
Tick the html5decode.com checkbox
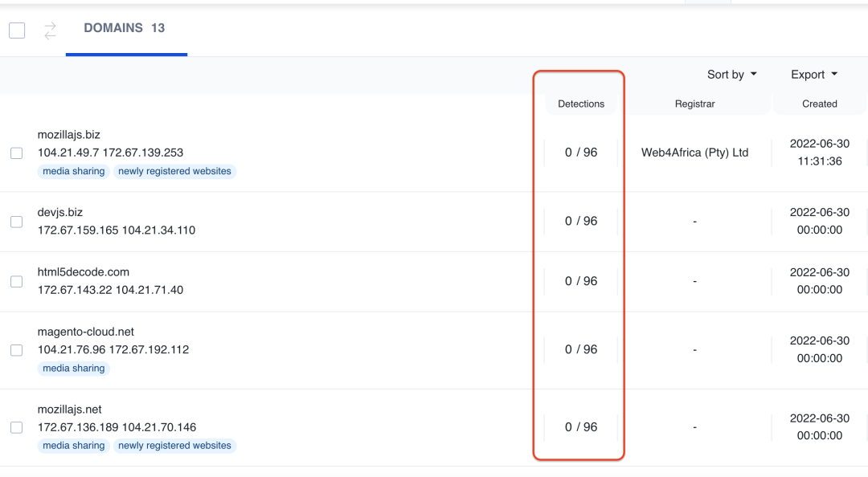pos(16,281)
